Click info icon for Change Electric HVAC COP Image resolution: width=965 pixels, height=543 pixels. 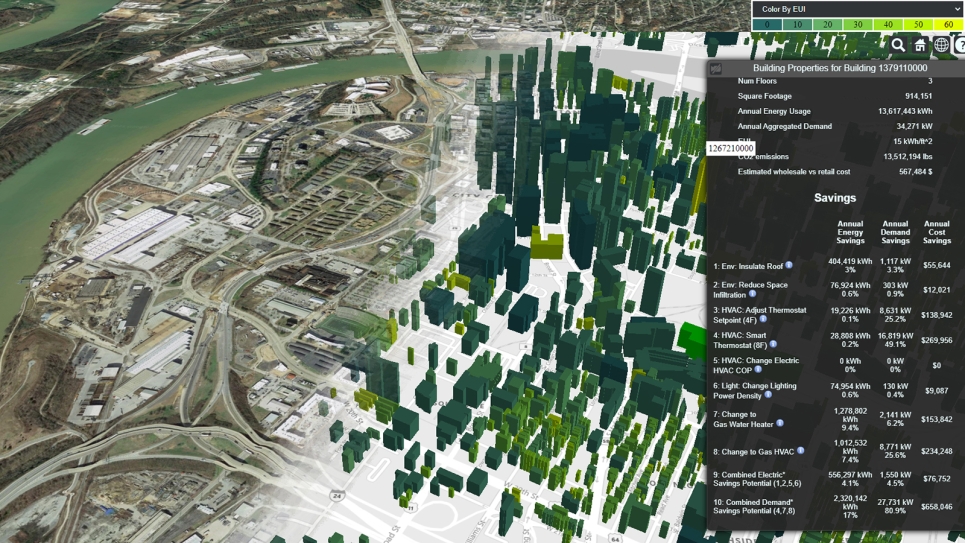tap(758, 370)
